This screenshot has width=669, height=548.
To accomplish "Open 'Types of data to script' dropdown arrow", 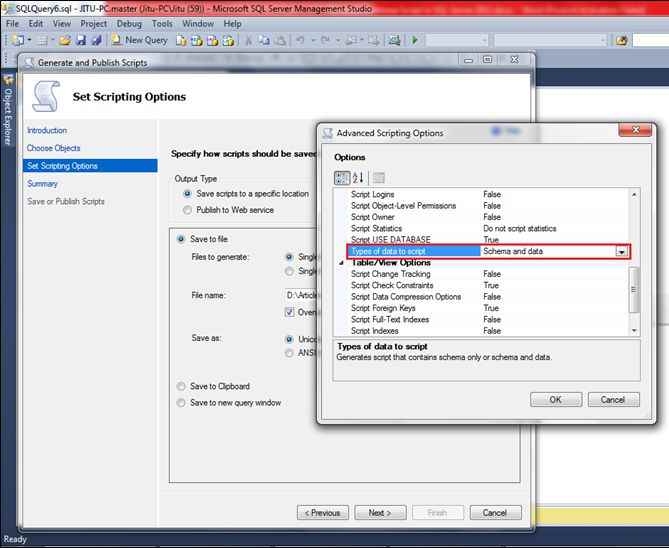I will coord(622,252).
